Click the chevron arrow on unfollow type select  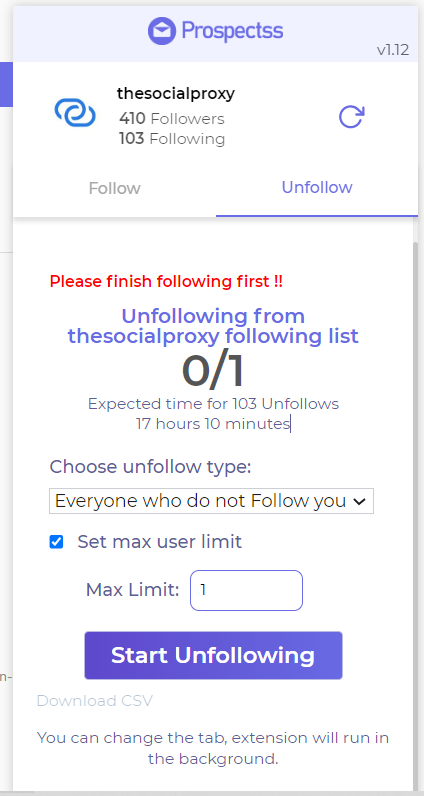[360, 502]
